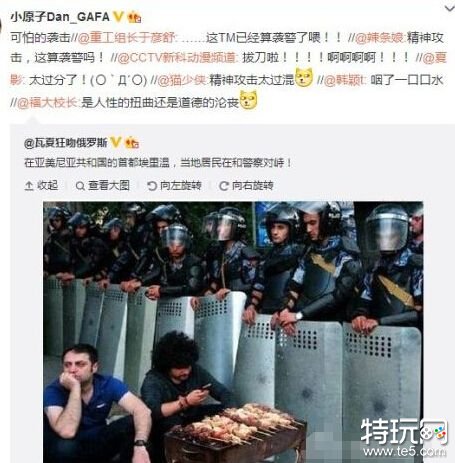Click the doge emoji after 道德的沦丧

(x=248, y=100)
